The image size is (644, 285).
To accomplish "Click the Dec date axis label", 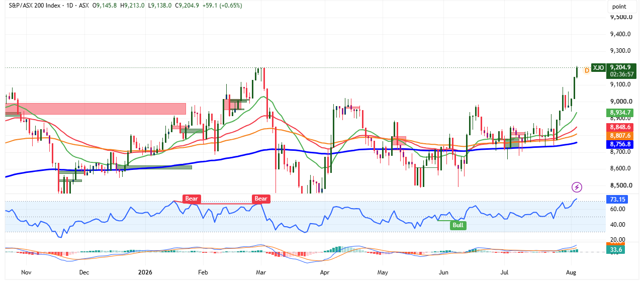I will point(84,272).
